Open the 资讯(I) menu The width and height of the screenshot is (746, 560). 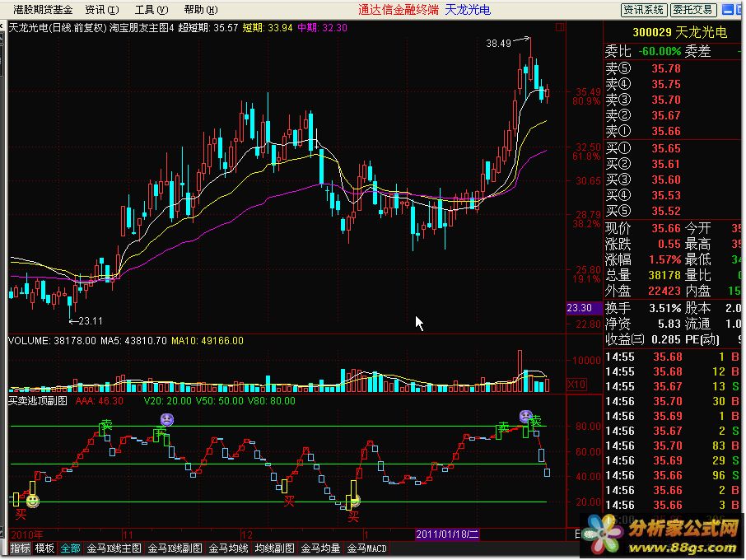tap(102, 10)
